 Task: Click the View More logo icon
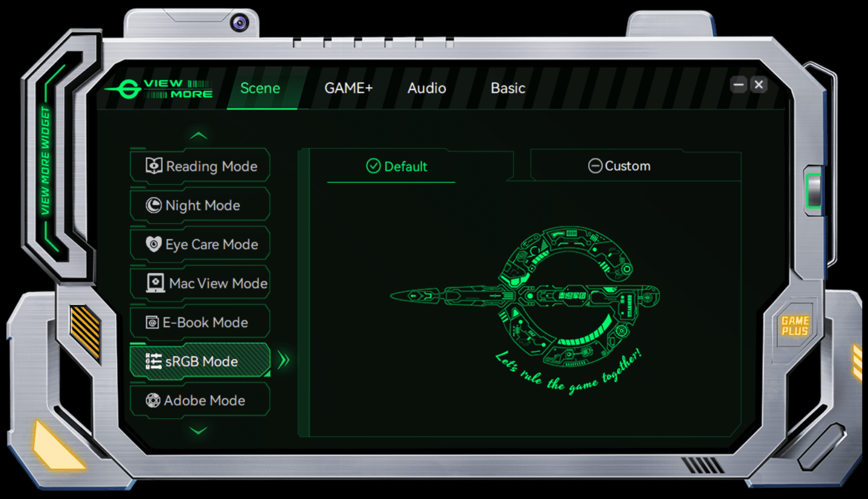(x=129, y=89)
